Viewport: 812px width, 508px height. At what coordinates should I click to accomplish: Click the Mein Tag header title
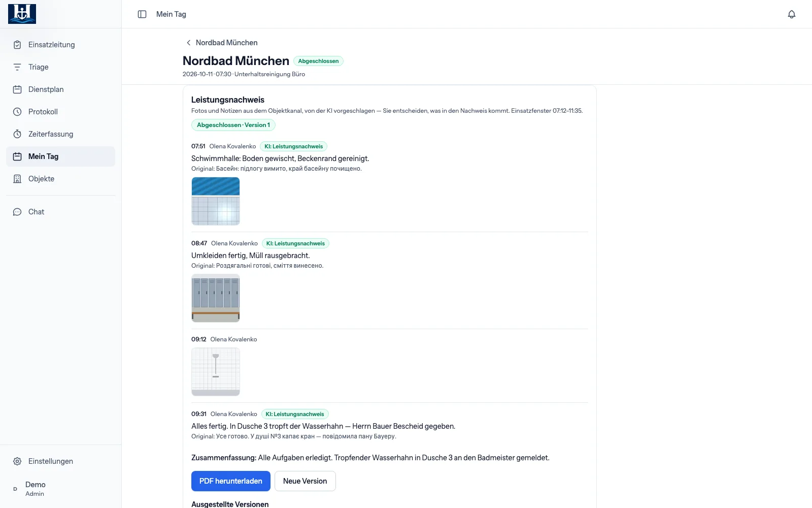pyautogui.click(x=171, y=14)
